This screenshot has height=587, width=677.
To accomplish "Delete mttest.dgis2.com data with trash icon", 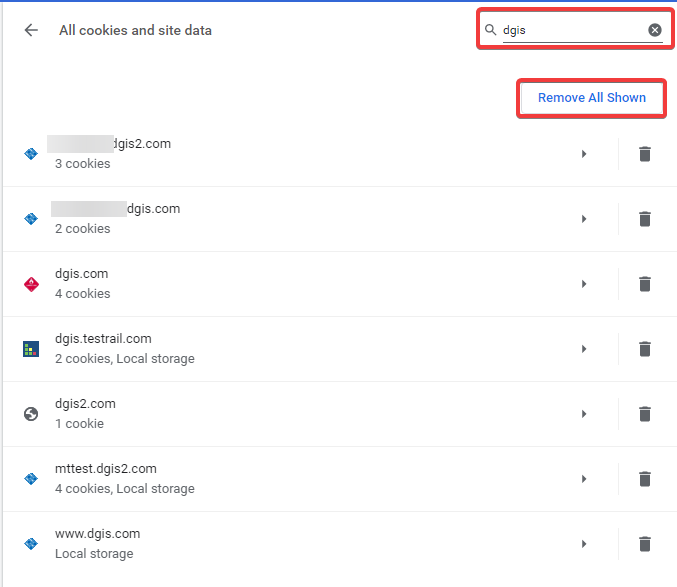I will pos(645,479).
